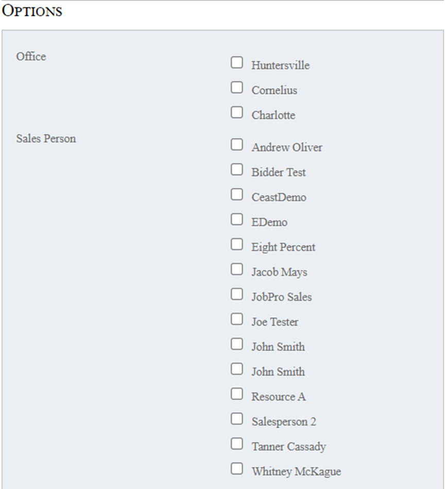Image resolution: width=448 pixels, height=489 pixels.
Task: Select the Whitney McKague checkbox
Action: (x=236, y=468)
